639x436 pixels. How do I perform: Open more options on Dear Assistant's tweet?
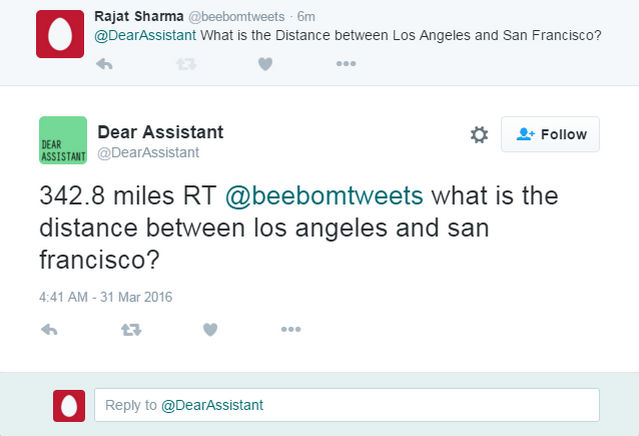(x=291, y=329)
